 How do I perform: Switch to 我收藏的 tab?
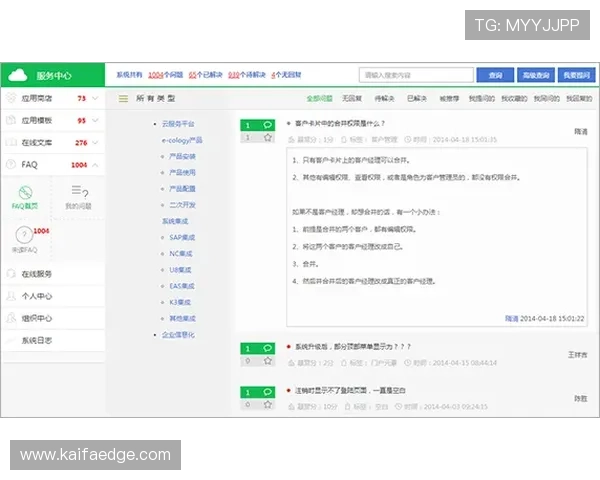(x=514, y=98)
